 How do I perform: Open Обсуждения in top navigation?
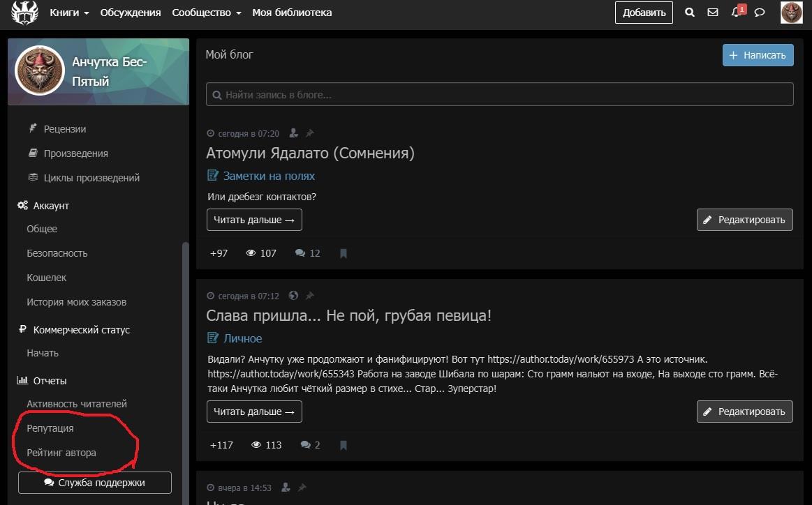coord(131,13)
